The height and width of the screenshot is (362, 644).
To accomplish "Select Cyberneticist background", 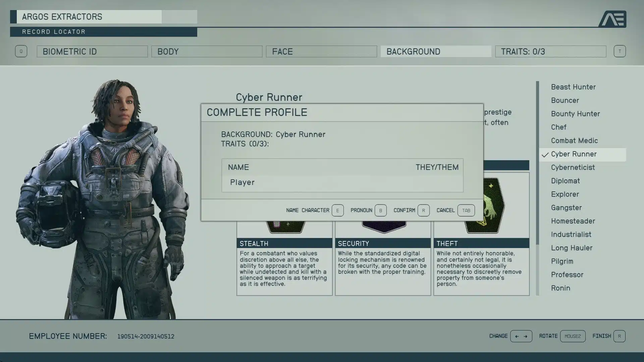I will [572, 167].
